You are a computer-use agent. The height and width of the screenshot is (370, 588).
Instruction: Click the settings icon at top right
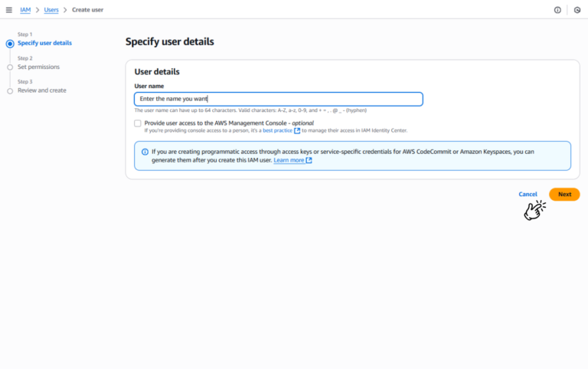(x=577, y=10)
